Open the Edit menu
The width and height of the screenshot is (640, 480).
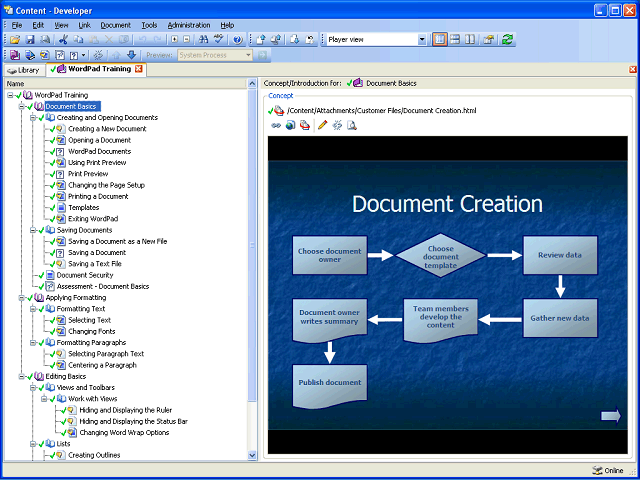coord(38,25)
